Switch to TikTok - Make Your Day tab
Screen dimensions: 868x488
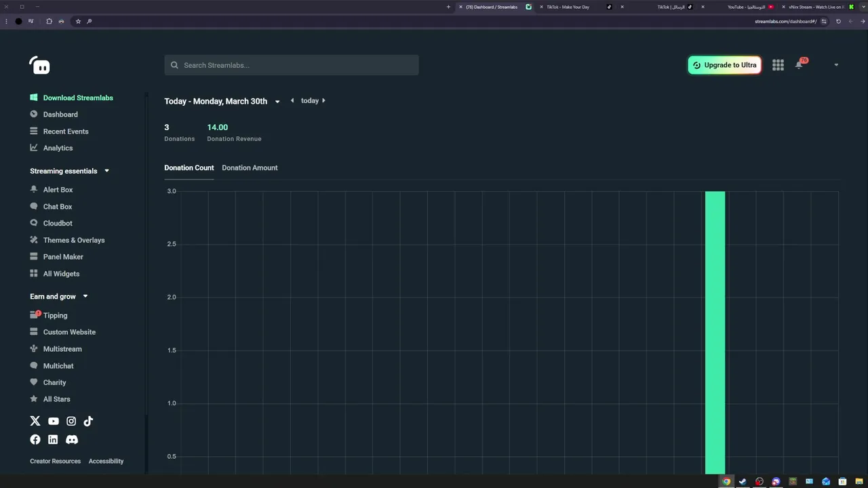point(576,7)
